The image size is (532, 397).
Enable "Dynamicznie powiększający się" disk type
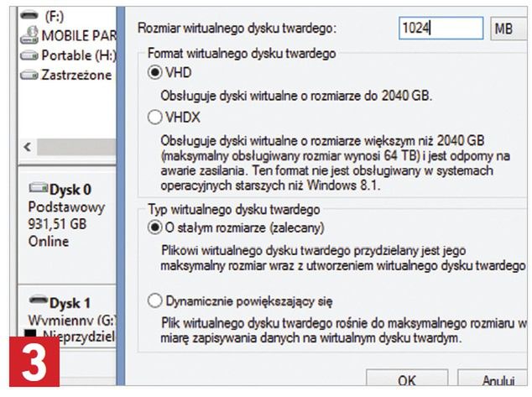pos(154,300)
